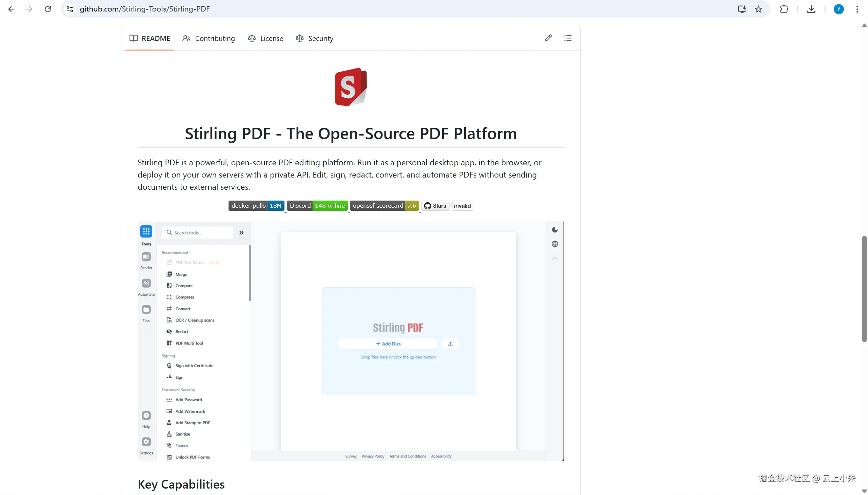Viewport: 868px width, 495px height.
Task: Open Chrome downloads icon
Action: 811,9
